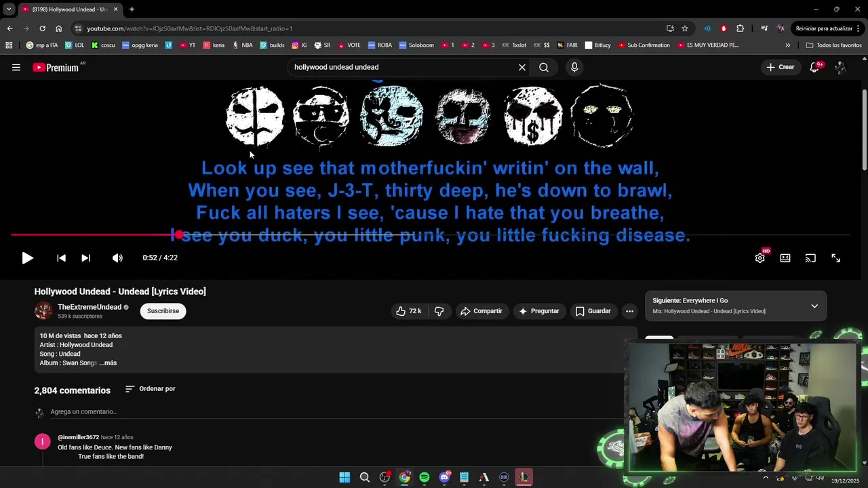868x488 pixels.
Task: Open the Ordenar por comments sort
Action: (151, 389)
